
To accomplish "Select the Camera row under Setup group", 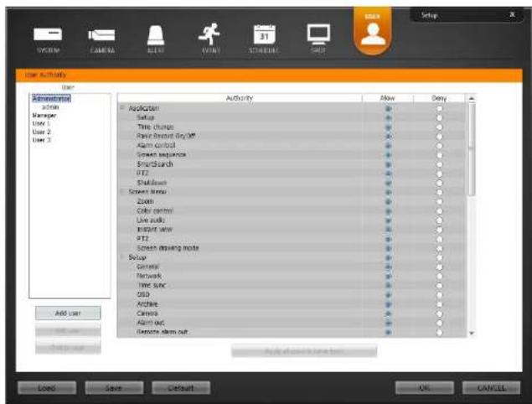I will (292, 313).
